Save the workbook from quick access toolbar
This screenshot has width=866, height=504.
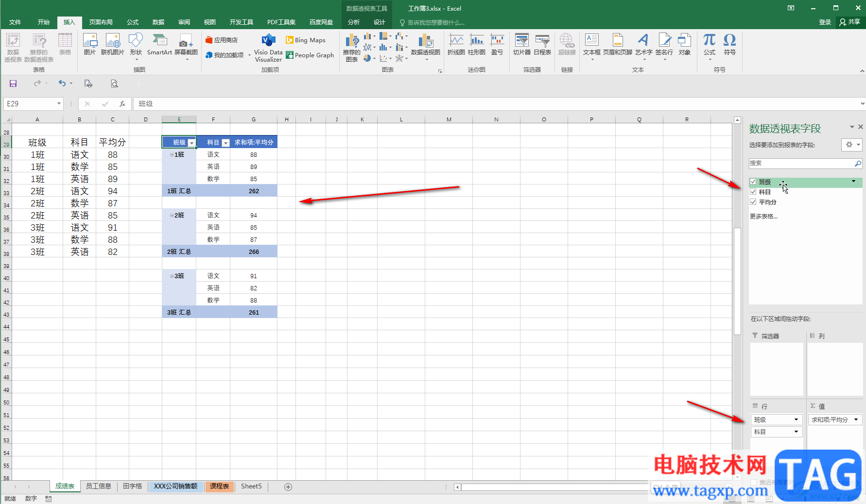click(x=13, y=84)
